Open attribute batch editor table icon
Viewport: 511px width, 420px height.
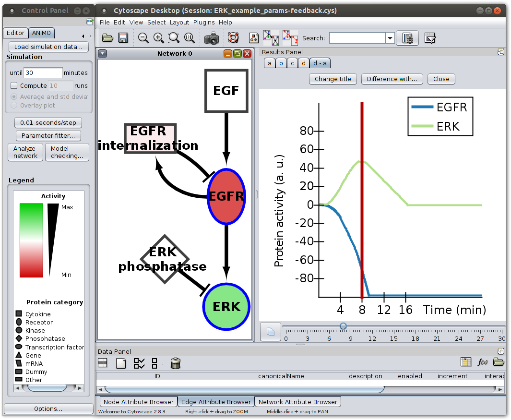[x=466, y=362]
